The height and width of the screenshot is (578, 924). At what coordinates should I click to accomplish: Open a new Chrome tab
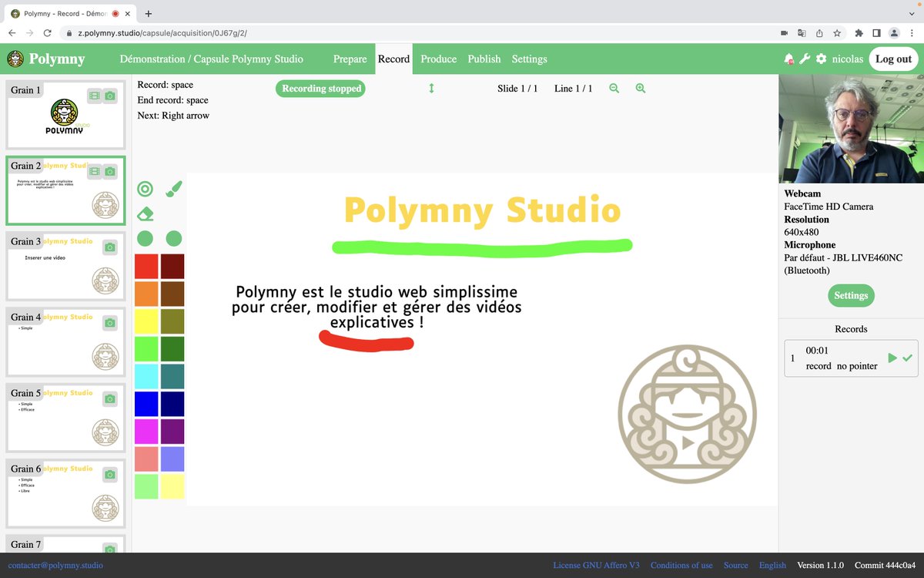(x=149, y=13)
